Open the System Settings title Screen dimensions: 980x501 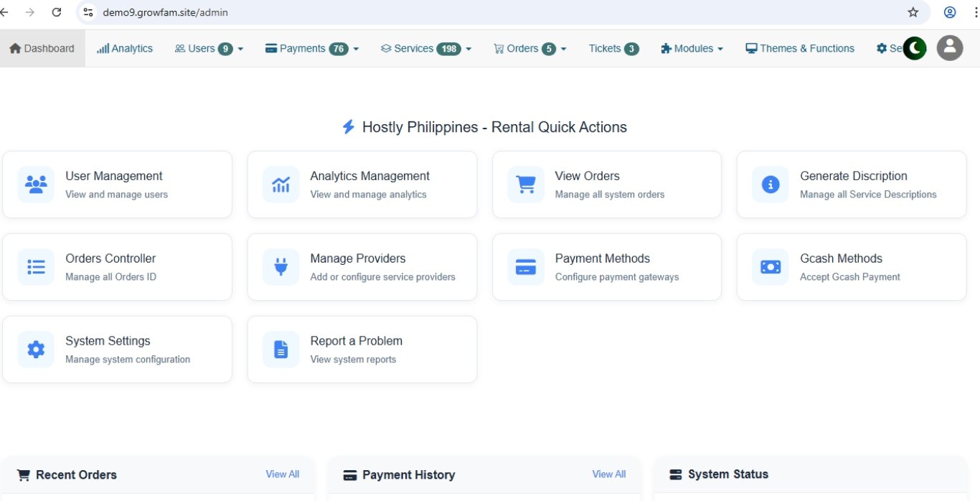coord(108,341)
